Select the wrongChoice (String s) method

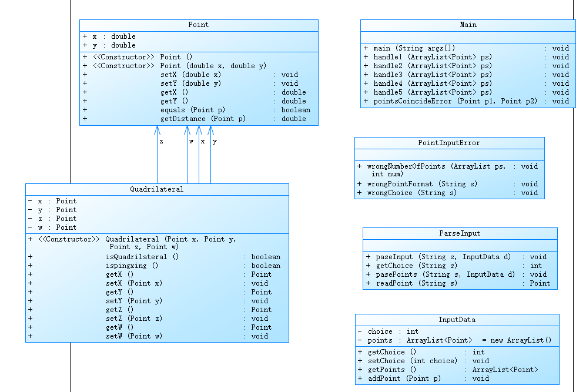pyautogui.click(x=448, y=193)
